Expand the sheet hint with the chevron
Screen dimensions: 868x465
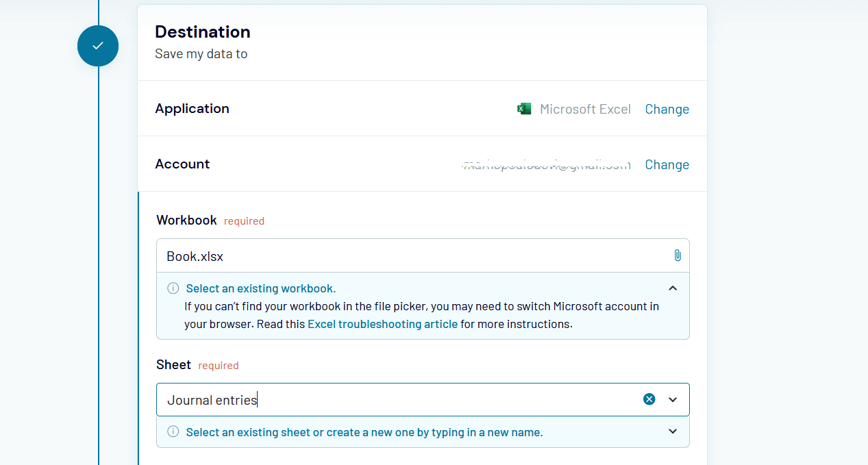pyautogui.click(x=673, y=431)
